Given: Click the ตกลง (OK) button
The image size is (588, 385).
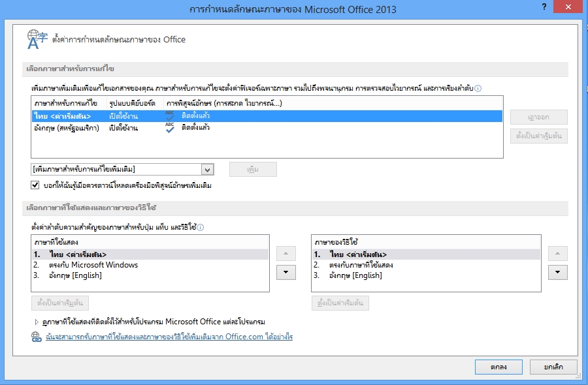Looking at the screenshot, I should (498, 367).
